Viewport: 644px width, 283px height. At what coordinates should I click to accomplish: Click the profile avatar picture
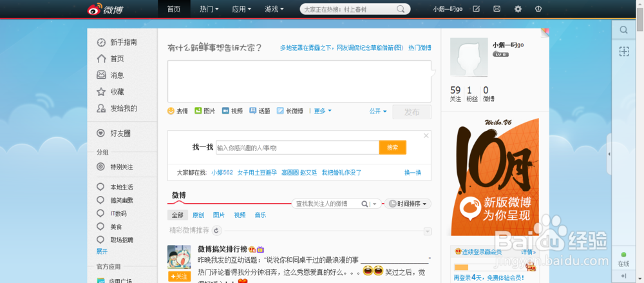469,57
